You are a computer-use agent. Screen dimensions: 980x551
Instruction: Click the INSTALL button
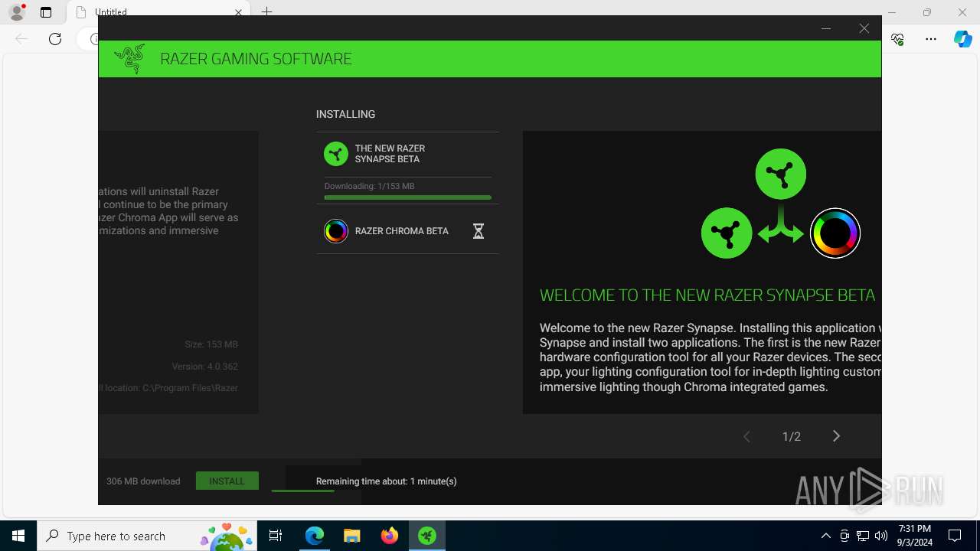click(227, 481)
